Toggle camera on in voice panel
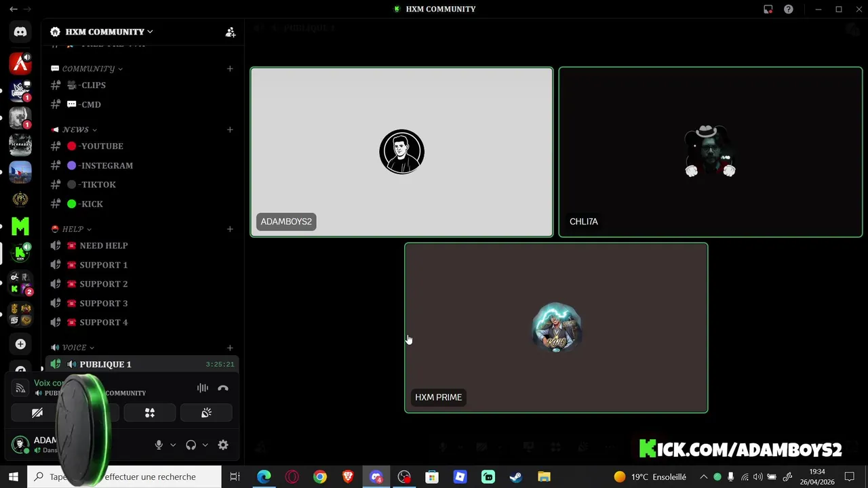The width and height of the screenshot is (868, 488). click(37, 413)
